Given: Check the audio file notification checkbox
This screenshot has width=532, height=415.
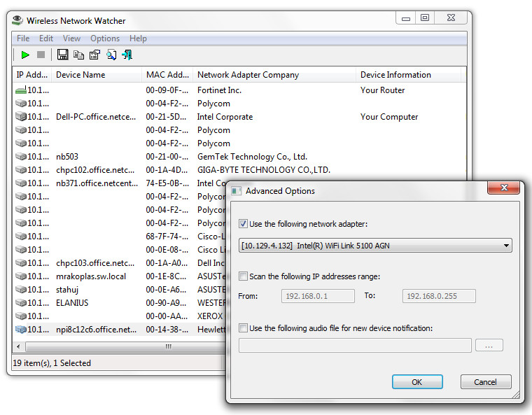Looking at the screenshot, I should [x=243, y=328].
